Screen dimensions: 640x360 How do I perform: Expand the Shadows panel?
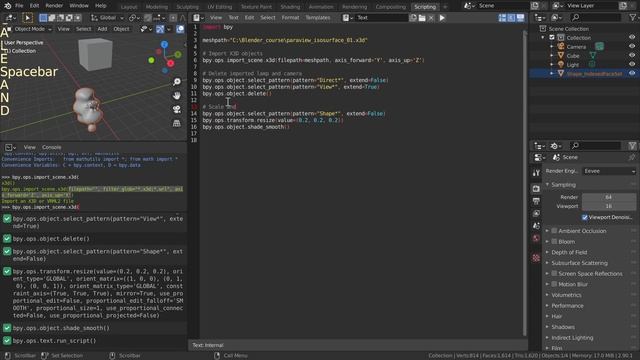[562, 327]
